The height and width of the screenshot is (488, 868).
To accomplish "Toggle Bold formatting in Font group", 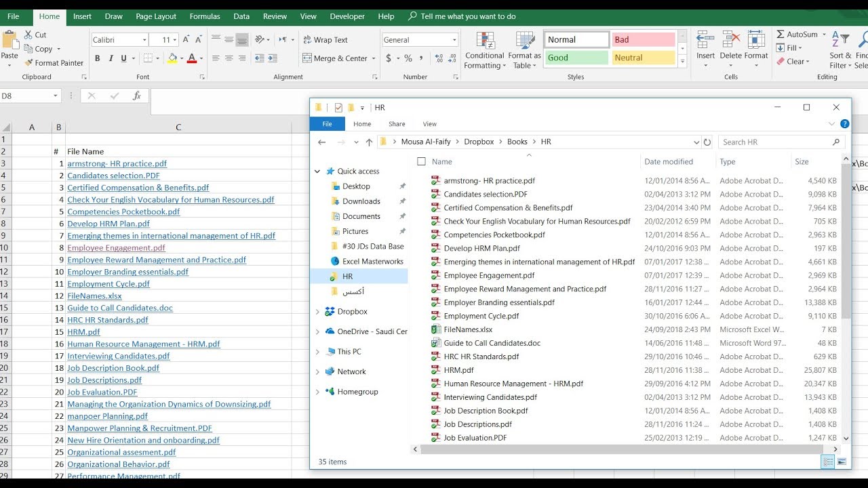I will [97, 59].
